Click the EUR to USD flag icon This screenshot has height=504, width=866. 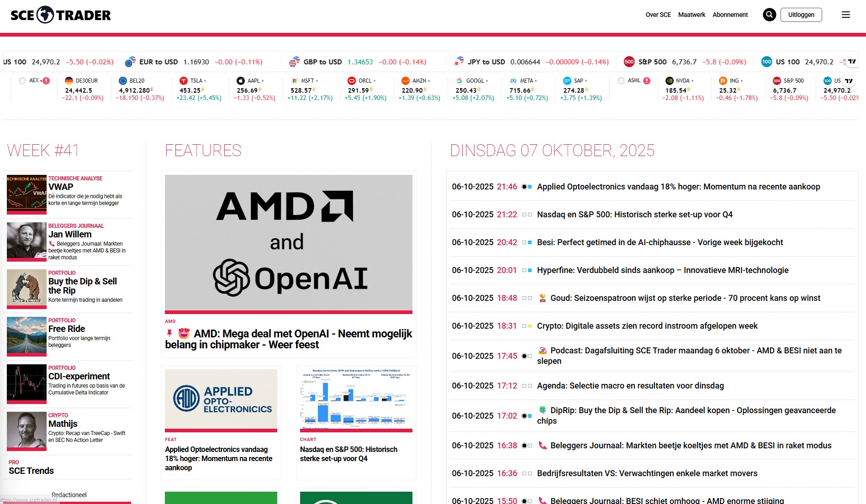pos(130,62)
